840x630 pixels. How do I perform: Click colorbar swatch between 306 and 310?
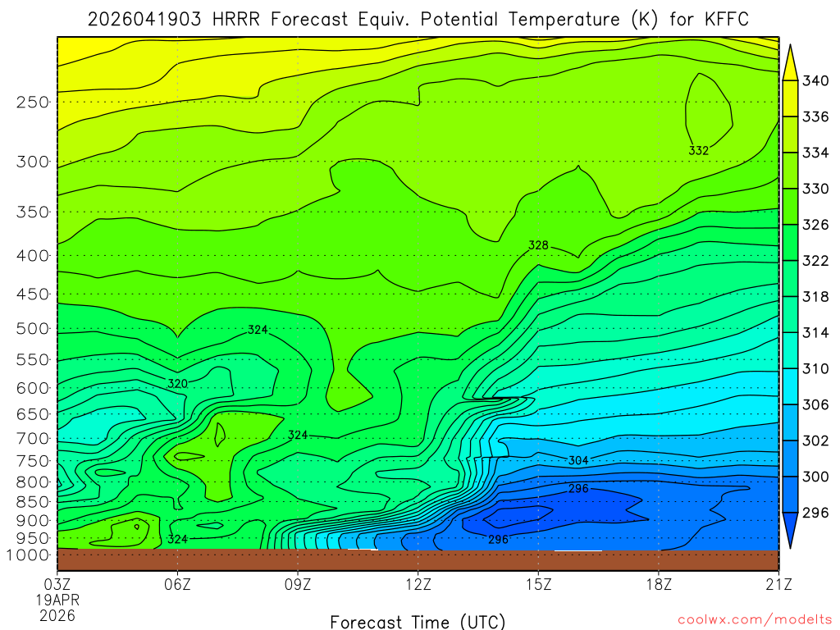coord(790,386)
